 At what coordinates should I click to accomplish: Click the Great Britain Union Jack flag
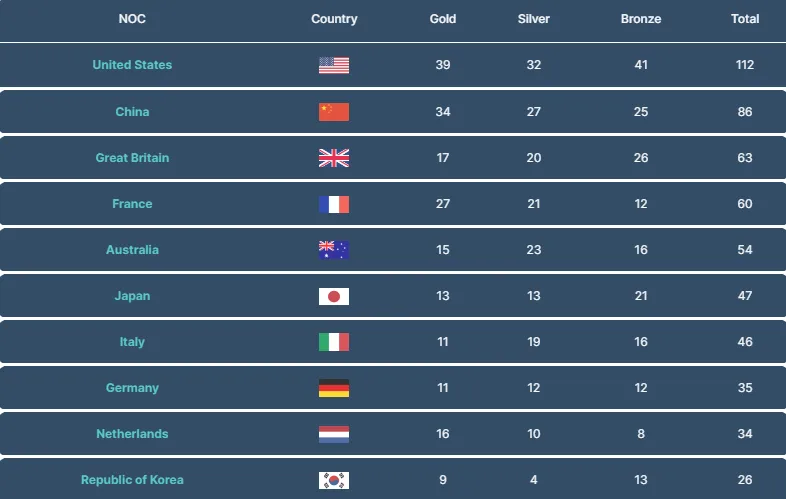point(334,158)
